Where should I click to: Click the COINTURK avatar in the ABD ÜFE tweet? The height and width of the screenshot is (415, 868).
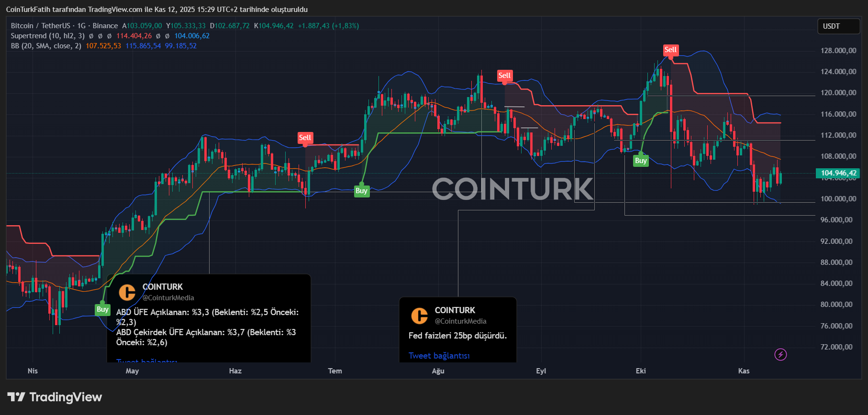click(127, 292)
